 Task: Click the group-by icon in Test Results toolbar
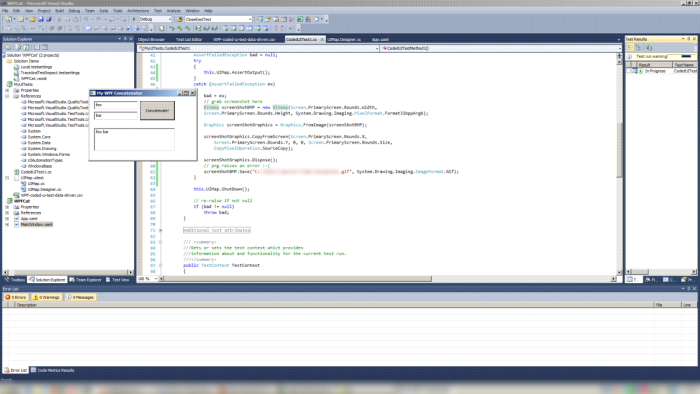click(638, 47)
